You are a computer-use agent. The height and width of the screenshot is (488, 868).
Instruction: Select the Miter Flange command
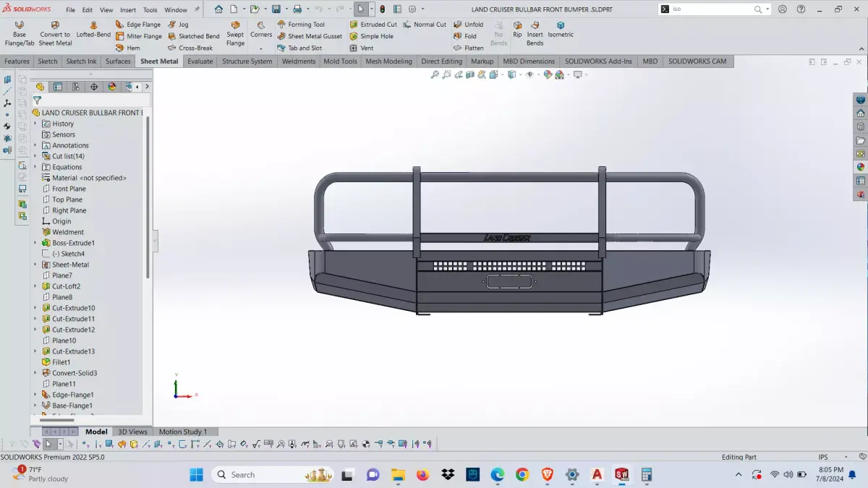pyautogui.click(x=138, y=36)
